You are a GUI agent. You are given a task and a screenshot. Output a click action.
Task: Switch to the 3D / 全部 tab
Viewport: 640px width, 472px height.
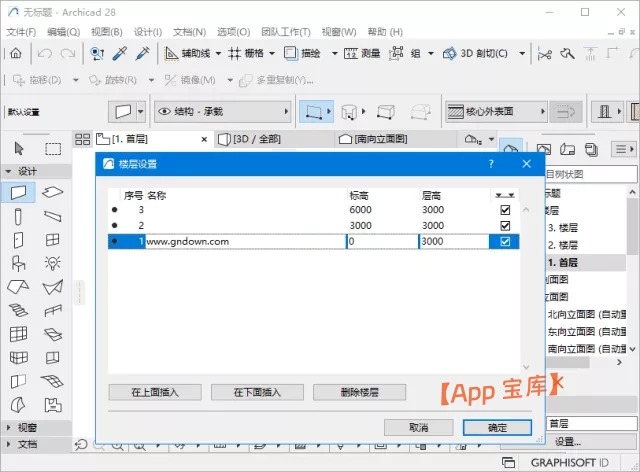[270, 139]
